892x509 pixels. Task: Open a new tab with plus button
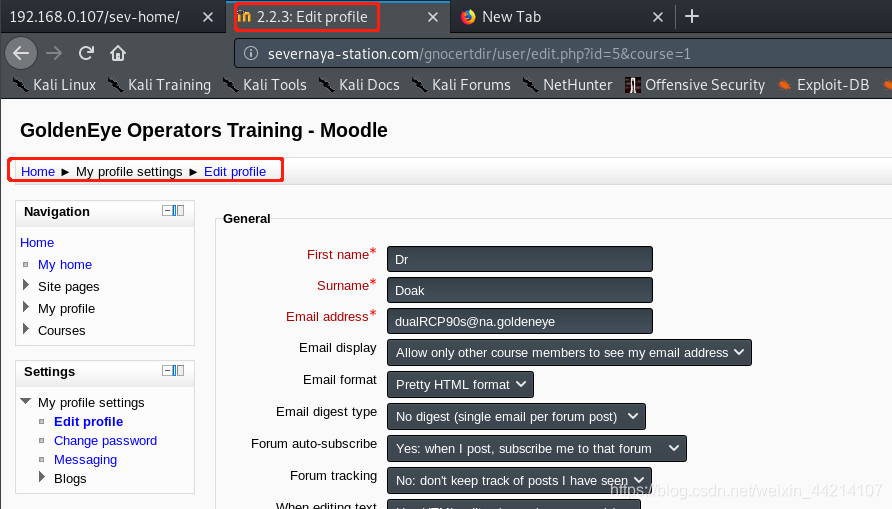point(692,16)
